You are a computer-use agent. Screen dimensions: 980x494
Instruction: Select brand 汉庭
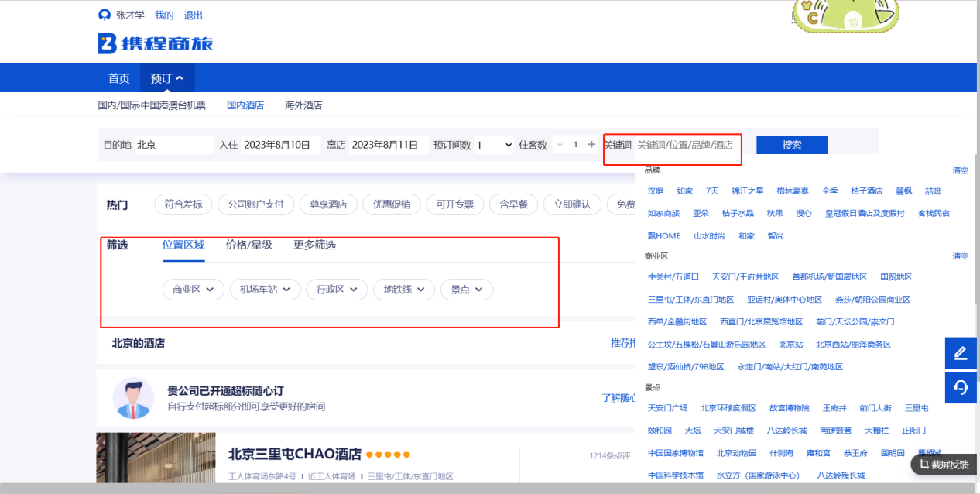(x=656, y=190)
